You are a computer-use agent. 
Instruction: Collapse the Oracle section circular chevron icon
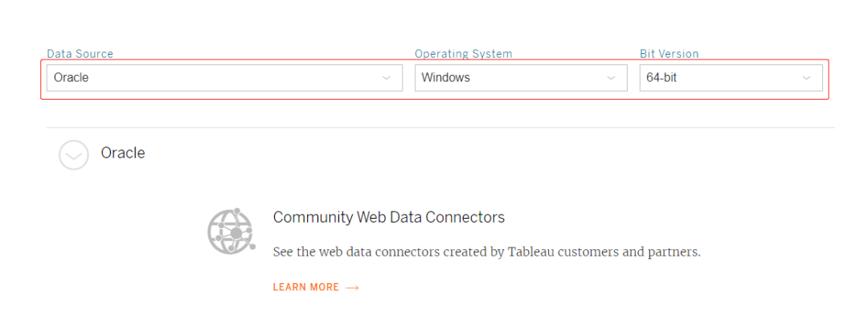74,154
